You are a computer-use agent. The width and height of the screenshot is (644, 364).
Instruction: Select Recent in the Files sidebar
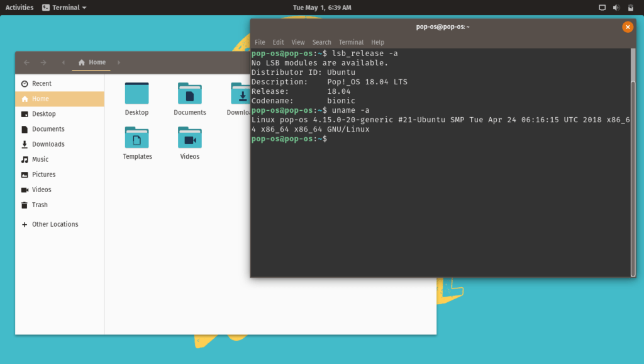(x=43, y=83)
